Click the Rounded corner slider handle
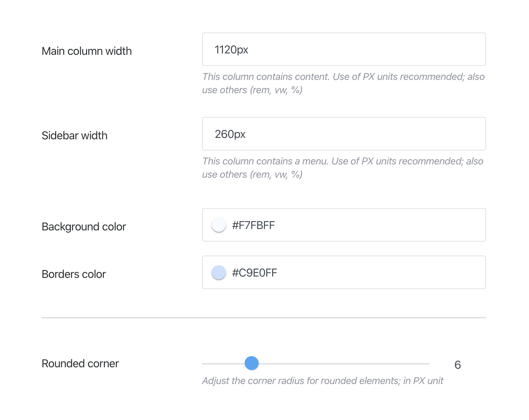 (251, 363)
